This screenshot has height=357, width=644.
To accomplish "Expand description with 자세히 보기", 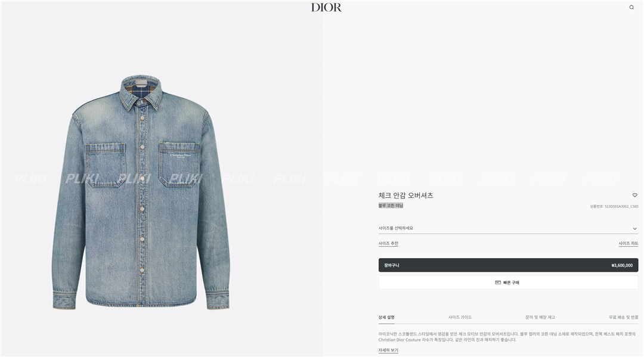I will [x=388, y=350].
